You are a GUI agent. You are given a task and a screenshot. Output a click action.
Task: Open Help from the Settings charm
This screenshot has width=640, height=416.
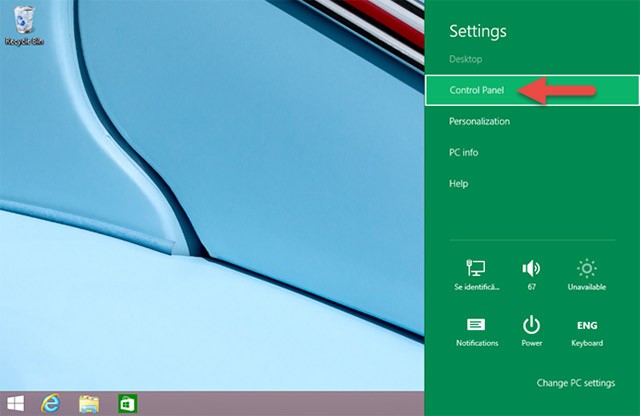459,184
